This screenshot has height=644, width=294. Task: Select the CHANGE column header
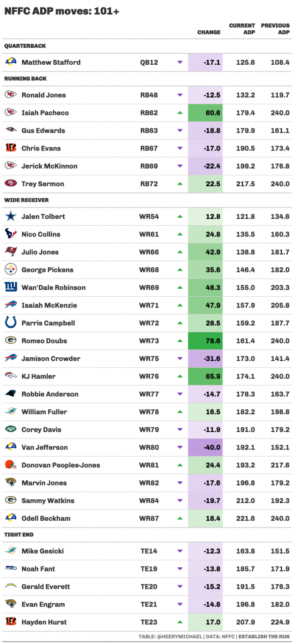coord(209,32)
